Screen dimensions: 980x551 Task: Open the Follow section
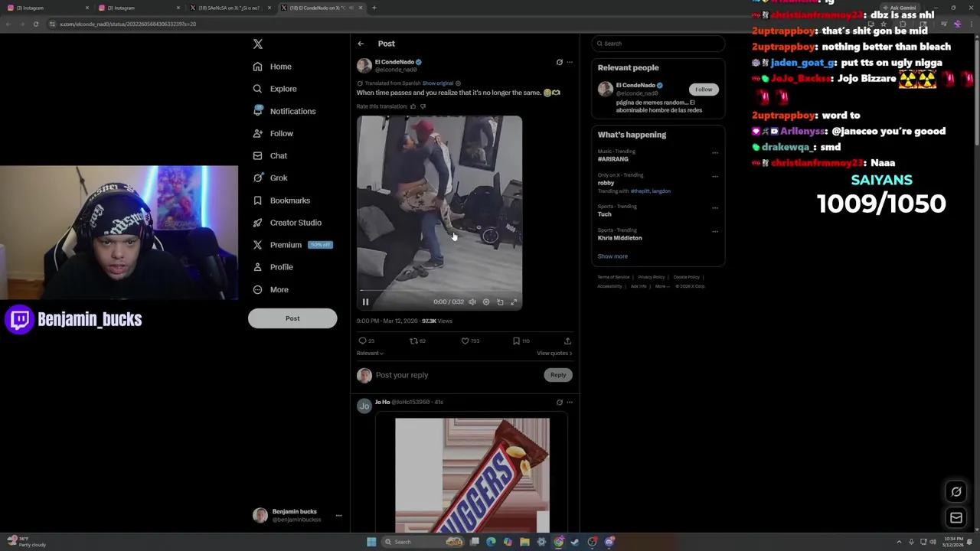click(x=273, y=133)
